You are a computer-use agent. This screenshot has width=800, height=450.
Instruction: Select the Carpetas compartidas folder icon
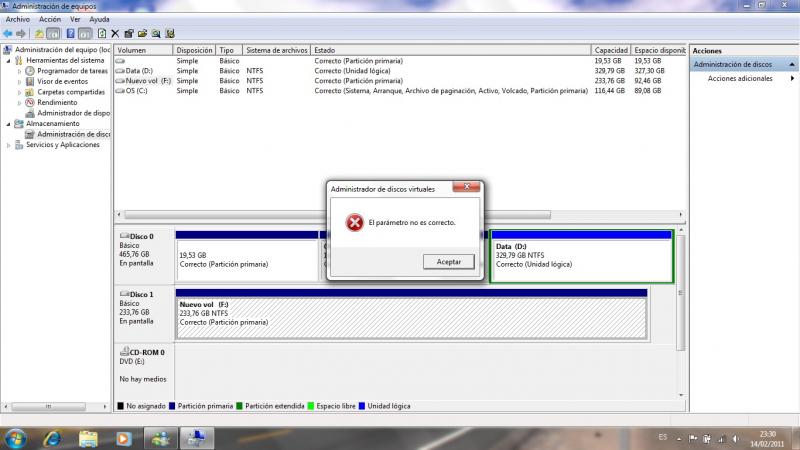(x=30, y=92)
